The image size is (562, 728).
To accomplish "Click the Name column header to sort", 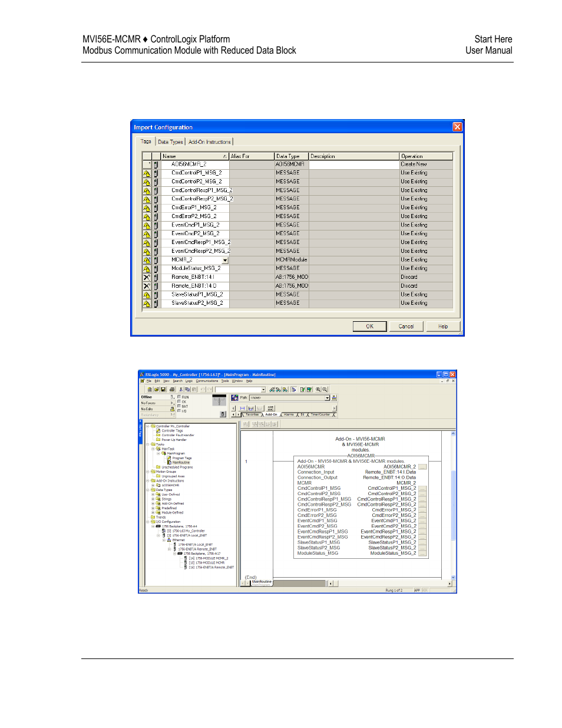I will click(x=195, y=156).
